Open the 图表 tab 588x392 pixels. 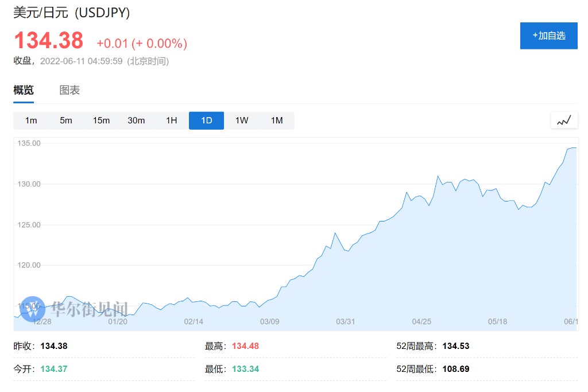(x=69, y=90)
